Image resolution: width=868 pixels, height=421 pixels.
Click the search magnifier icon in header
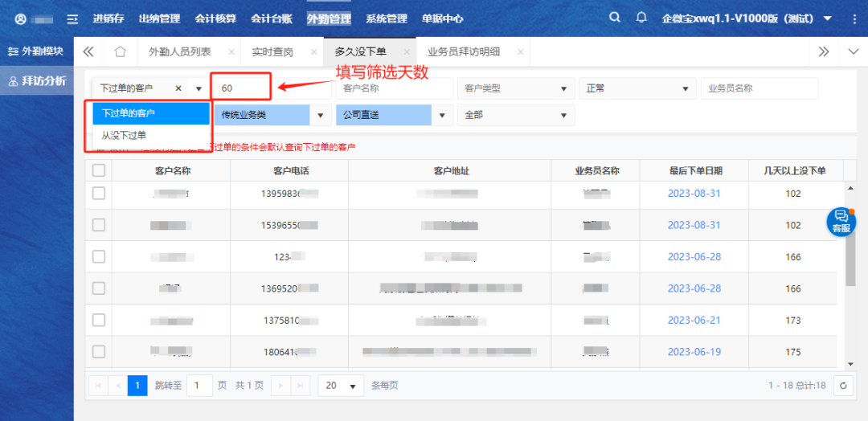tap(615, 18)
